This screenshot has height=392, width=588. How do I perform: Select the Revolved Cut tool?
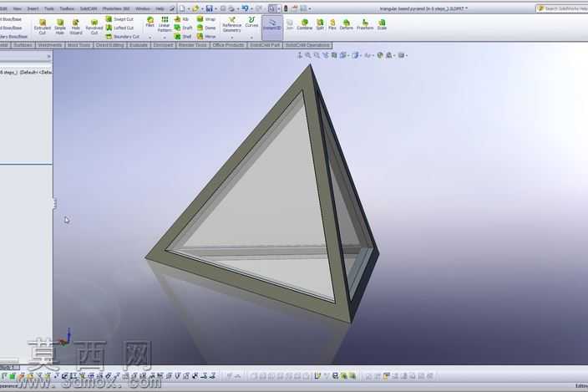[94, 27]
